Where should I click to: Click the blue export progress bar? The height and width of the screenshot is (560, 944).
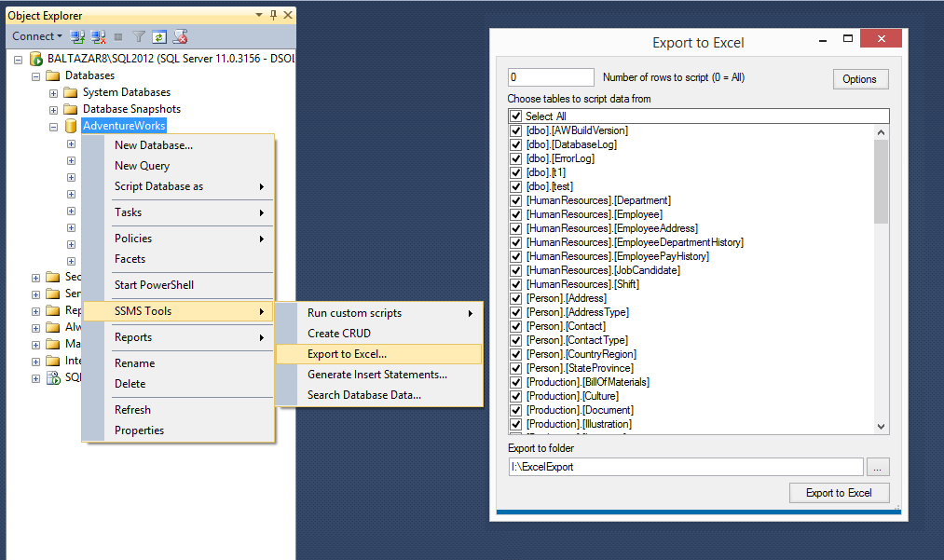click(x=698, y=512)
